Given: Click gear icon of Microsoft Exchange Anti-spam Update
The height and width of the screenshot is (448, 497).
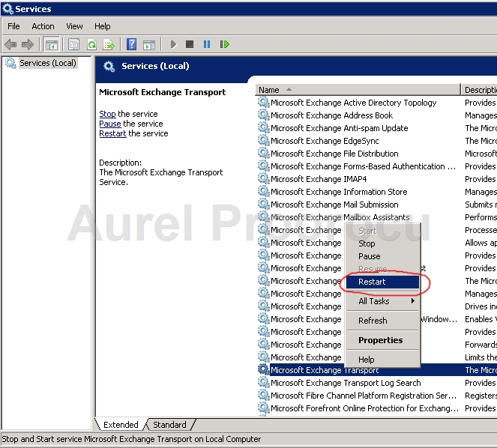Looking at the screenshot, I should 263,127.
